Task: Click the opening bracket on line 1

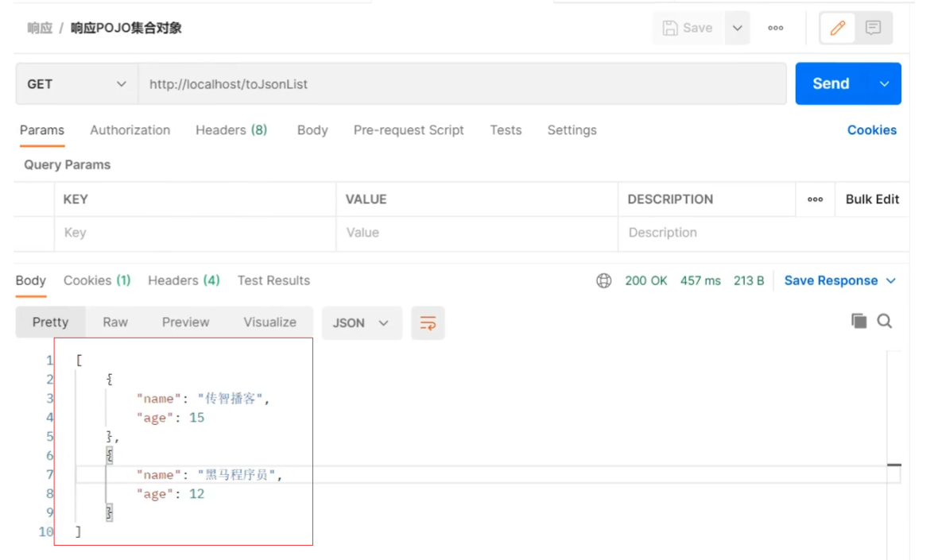Action: point(79,360)
